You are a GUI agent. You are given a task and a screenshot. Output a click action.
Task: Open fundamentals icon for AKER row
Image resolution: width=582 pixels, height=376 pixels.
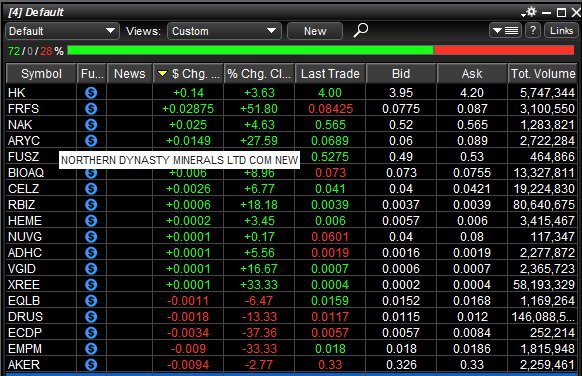(x=91, y=364)
